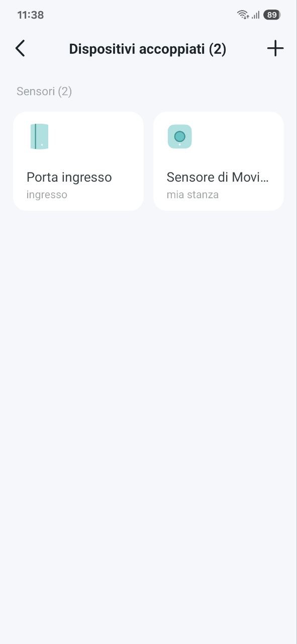The image size is (297, 644).
Task: Tap the Porta ingresso door sensor icon
Action: [x=39, y=136]
